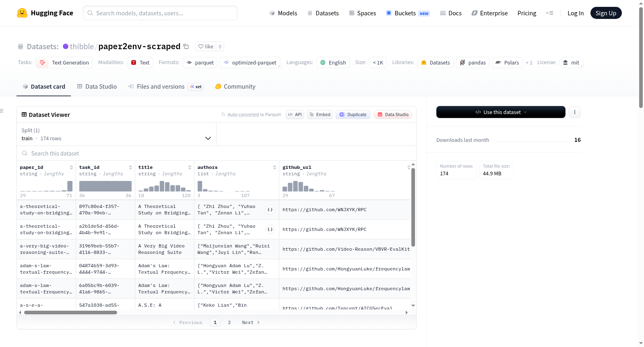Sort the authors column

[275, 167]
